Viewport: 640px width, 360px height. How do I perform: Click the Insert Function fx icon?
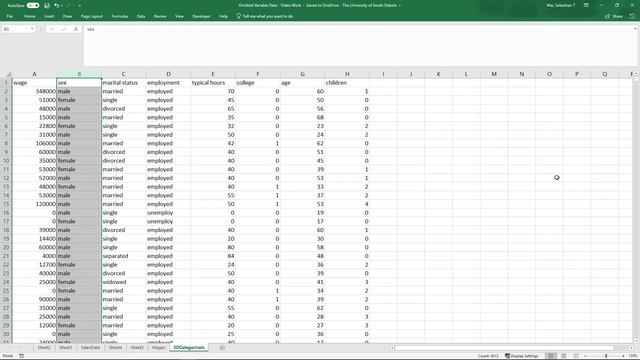tap(76, 29)
